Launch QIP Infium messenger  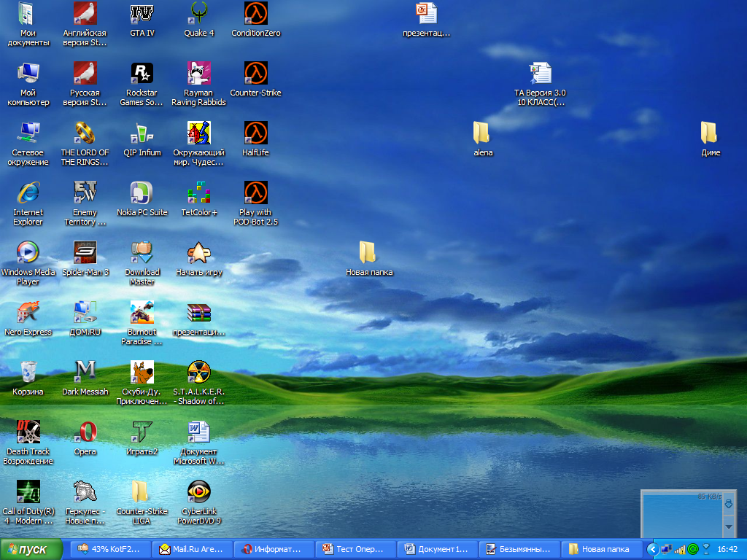tap(142, 139)
